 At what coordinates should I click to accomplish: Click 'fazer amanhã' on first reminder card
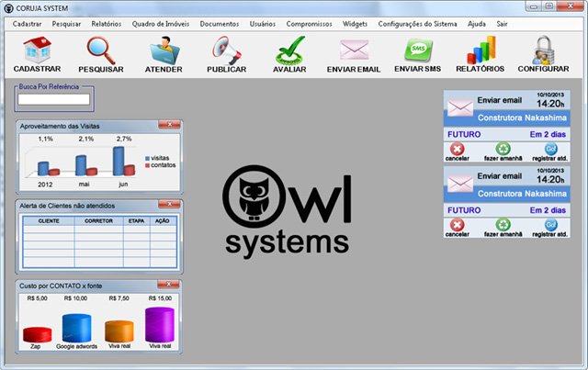tap(503, 151)
